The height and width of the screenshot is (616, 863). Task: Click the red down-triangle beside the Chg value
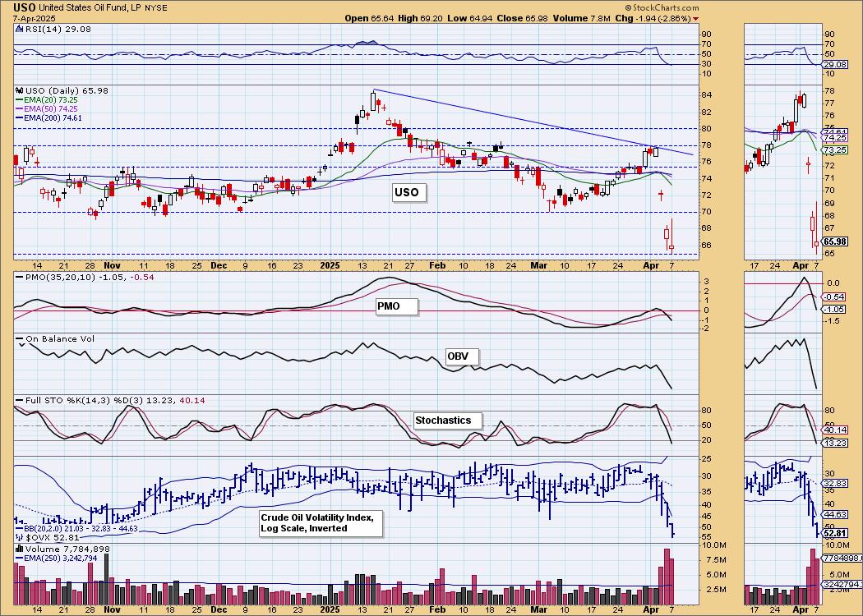[696, 19]
